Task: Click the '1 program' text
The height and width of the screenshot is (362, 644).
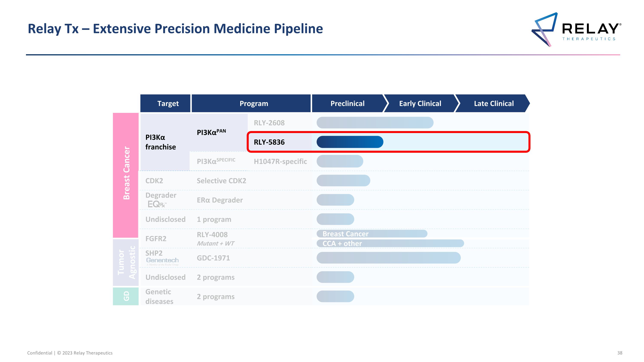Action: [214, 220]
